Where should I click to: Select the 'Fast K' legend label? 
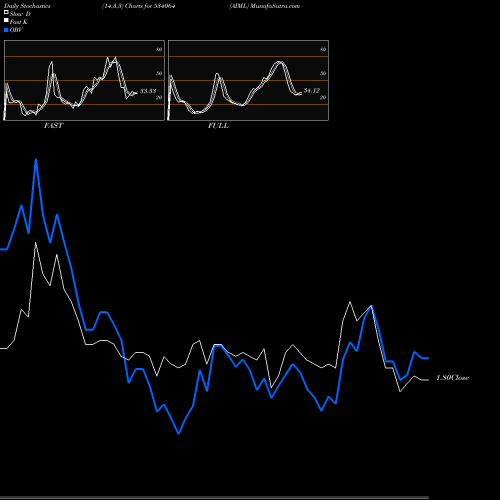tap(19, 22)
